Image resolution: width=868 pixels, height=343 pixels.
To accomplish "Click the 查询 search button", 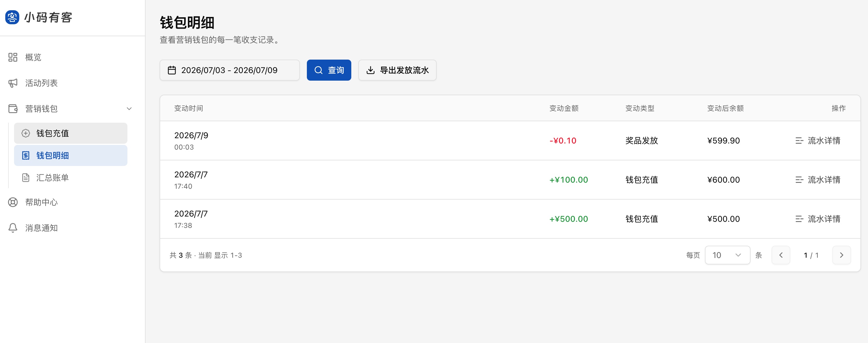I will 329,70.
